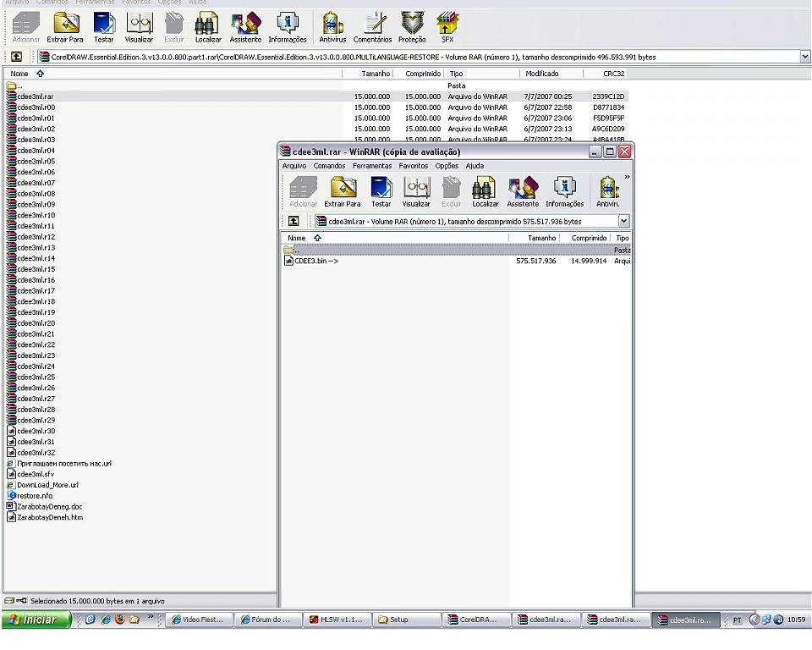The height and width of the screenshot is (650, 812).
Task: Click the Antivírus icon in the cdee3ml.rar window
Action: (608, 192)
